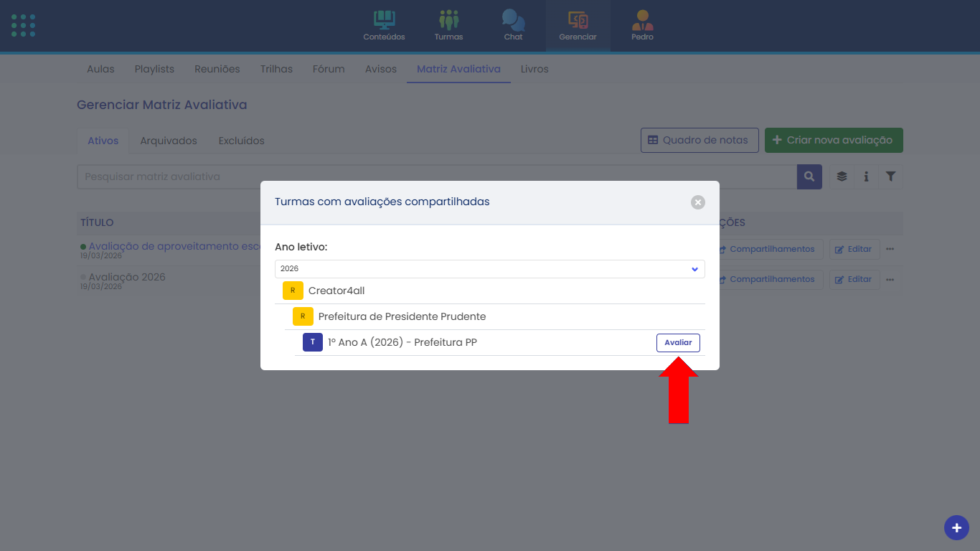Open the Avaliação de aproveitamento title link
This screenshot has width=980, height=551.
coord(174,246)
